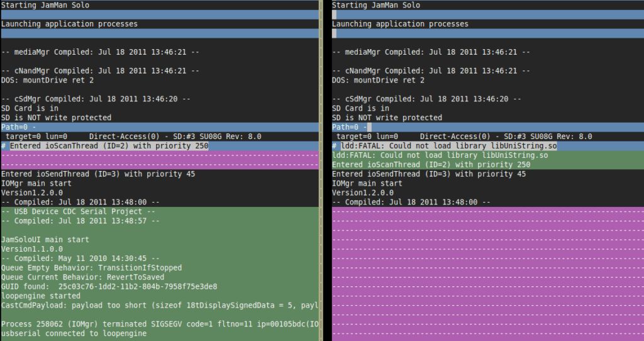Click the "GUID found" line

click(x=109, y=286)
